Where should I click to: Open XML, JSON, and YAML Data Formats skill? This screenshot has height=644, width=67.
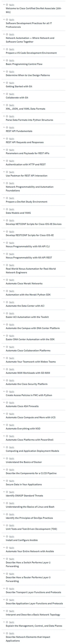[25, 109]
